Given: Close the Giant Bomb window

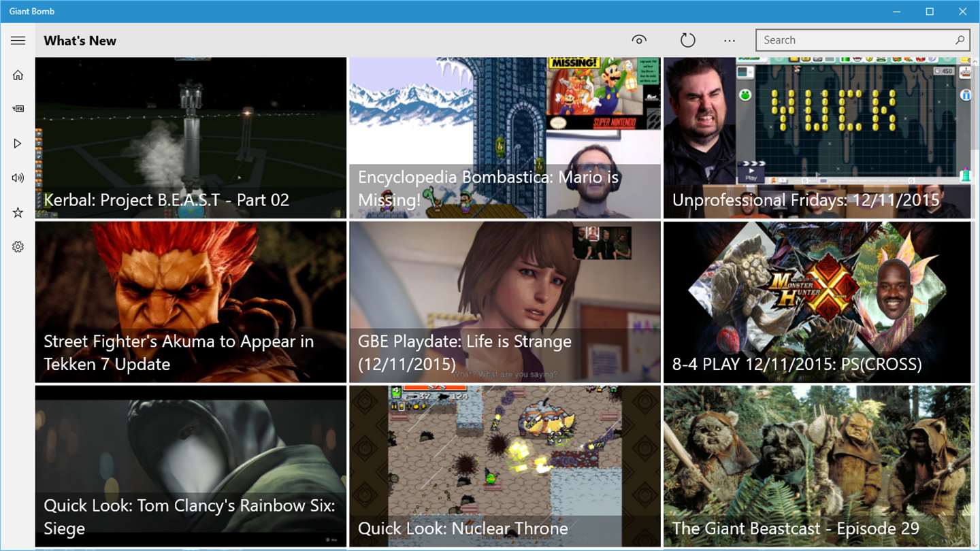Looking at the screenshot, I should pyautogui.click(x=963, y=12).
